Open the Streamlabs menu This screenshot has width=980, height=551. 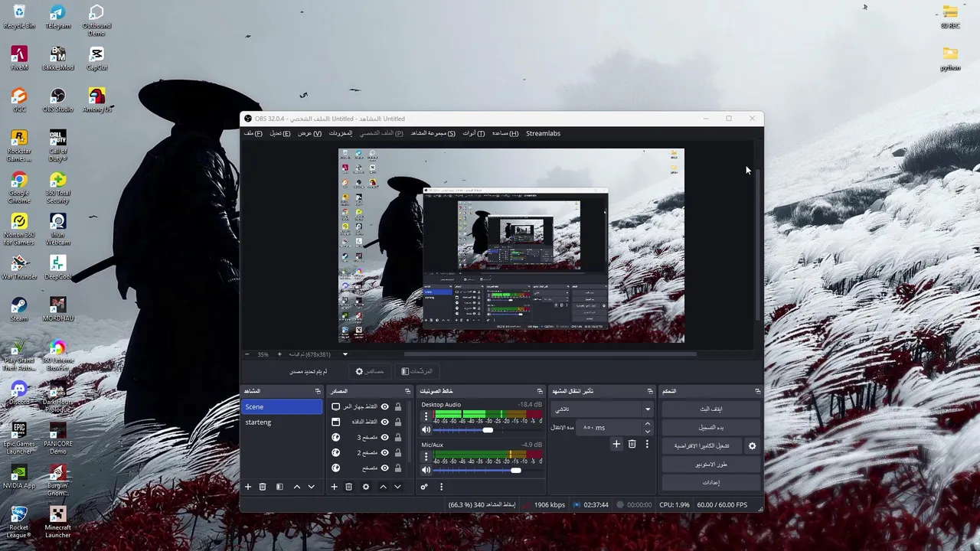543,133
